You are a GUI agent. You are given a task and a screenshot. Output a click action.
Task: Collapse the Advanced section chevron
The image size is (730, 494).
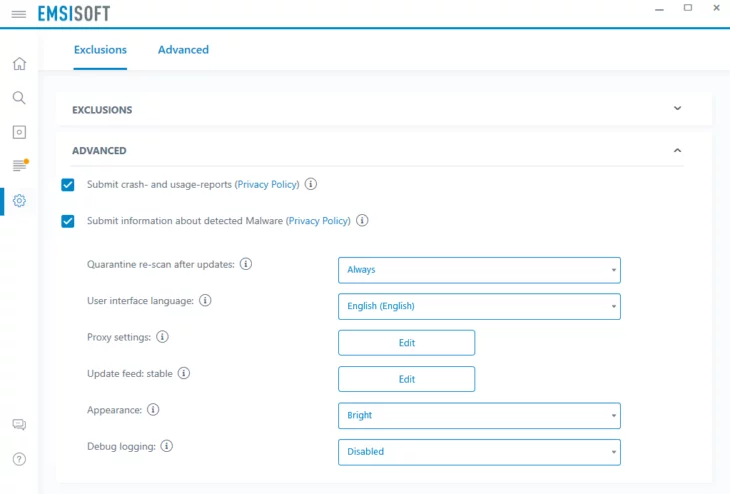677,150
